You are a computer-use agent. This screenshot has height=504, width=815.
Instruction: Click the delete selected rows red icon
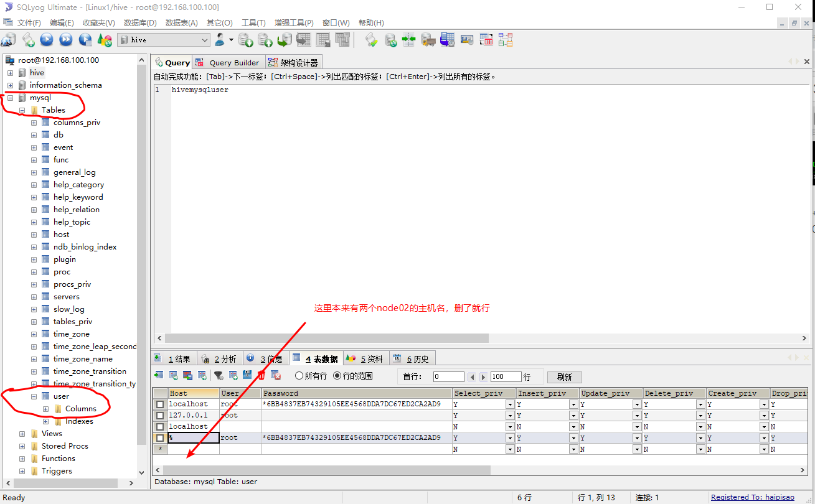pyautogui.click(x=263, y=376)
